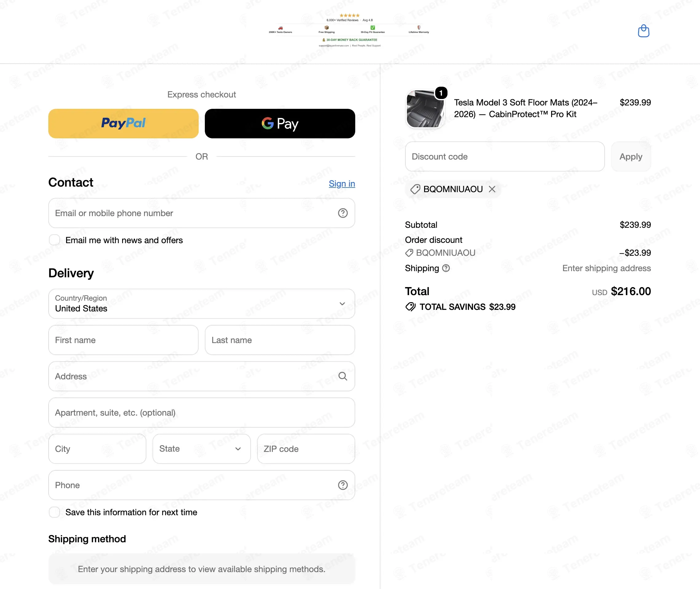The height and width of the screenshot is (589, 700).
Task: Click the tag icon in the BQOMNIUAOU chip
Action: [x=415, y=189]
